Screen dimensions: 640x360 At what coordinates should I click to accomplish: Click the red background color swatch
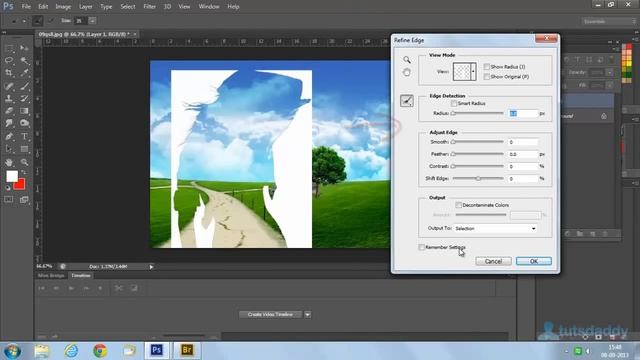coord(20,186)
